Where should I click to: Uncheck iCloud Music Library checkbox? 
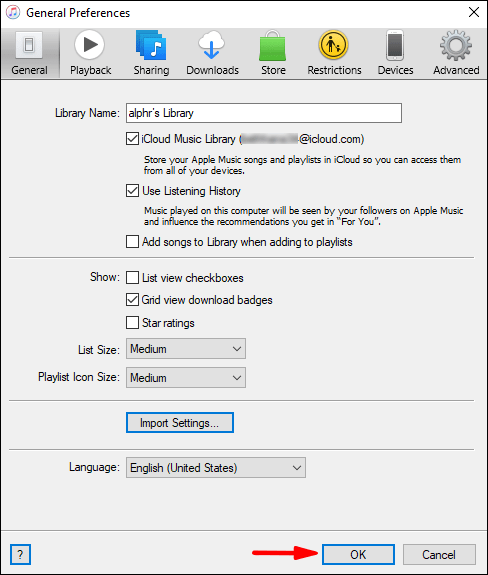132,139
